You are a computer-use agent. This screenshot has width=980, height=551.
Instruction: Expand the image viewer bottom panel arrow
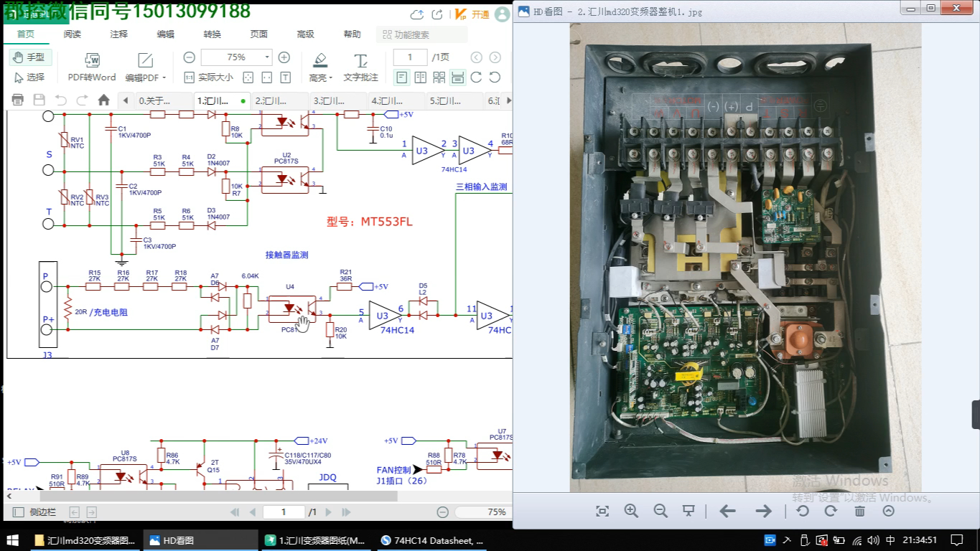pyautogui.click(x=889, y=511)
